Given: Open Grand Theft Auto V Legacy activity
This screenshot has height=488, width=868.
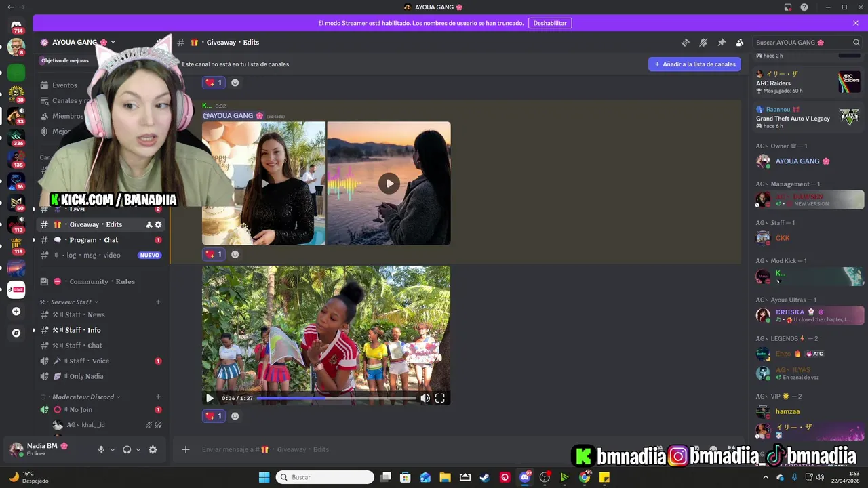Looking at the screenshot, I should (808, 117).
